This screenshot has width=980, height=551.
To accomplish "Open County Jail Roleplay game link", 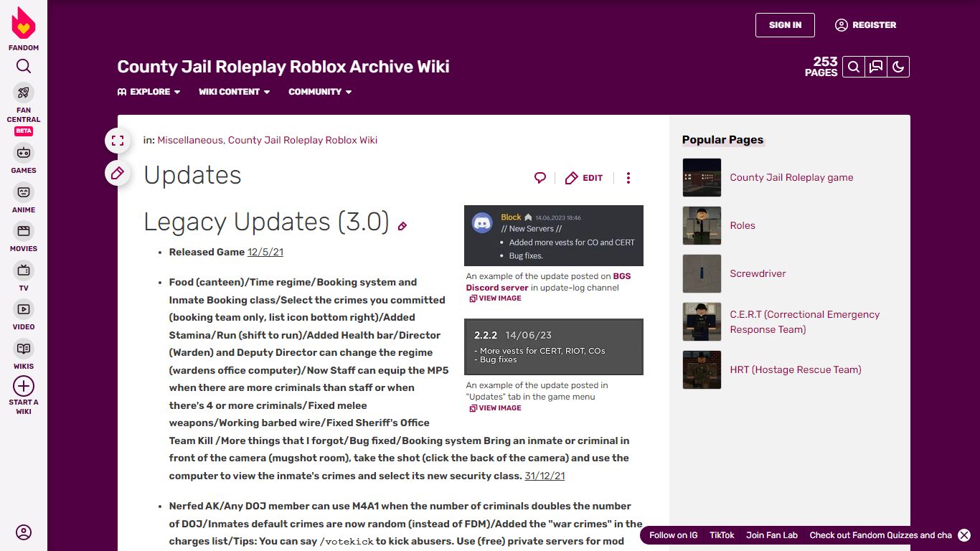I will coord(792,177).
